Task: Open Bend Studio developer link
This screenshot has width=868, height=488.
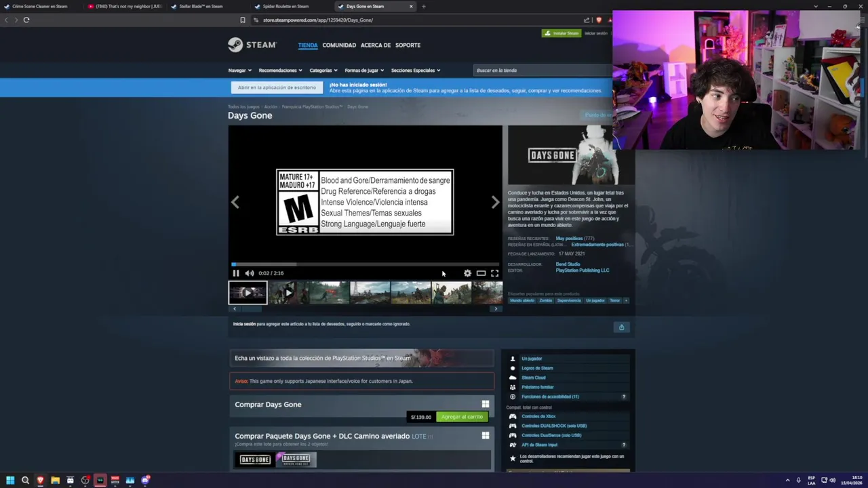Action: click(568, 264)
